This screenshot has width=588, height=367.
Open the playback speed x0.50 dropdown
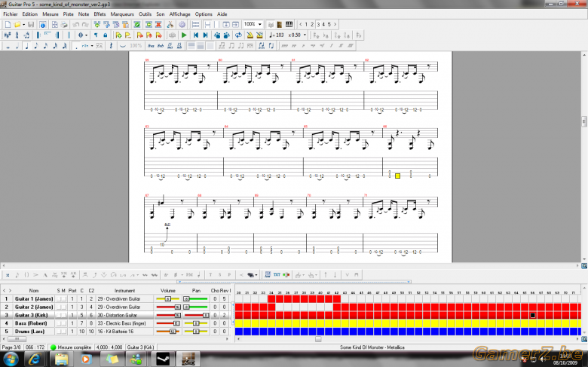(x=305, y=35)
